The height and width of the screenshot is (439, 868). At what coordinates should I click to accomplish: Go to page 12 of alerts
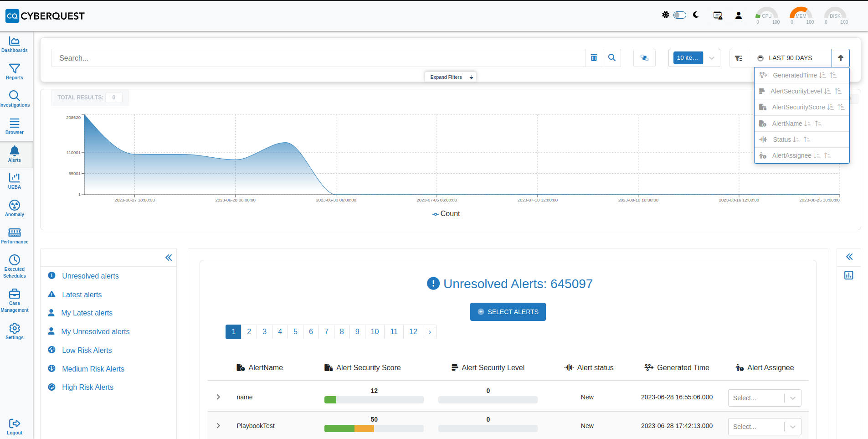point(413,332)
